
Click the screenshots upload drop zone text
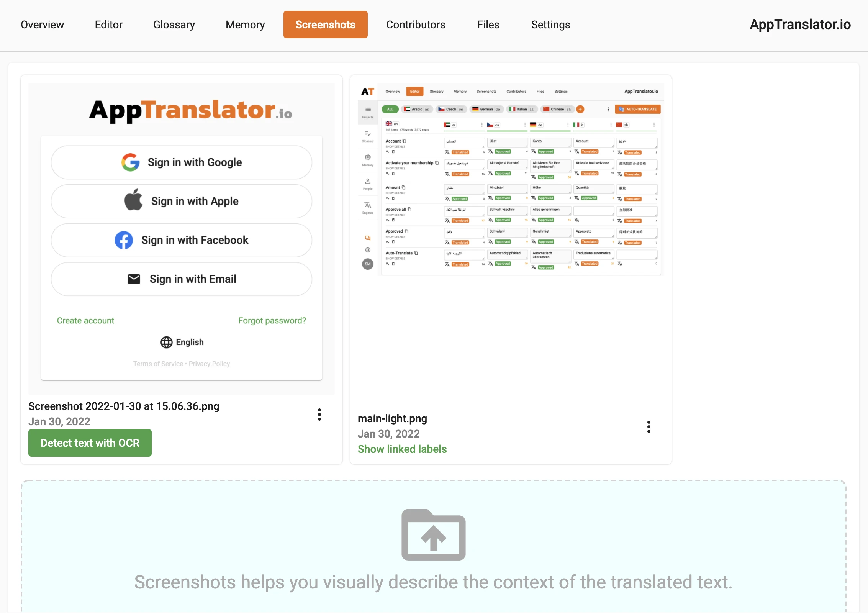pyautogui.click(x=434, y=582)
